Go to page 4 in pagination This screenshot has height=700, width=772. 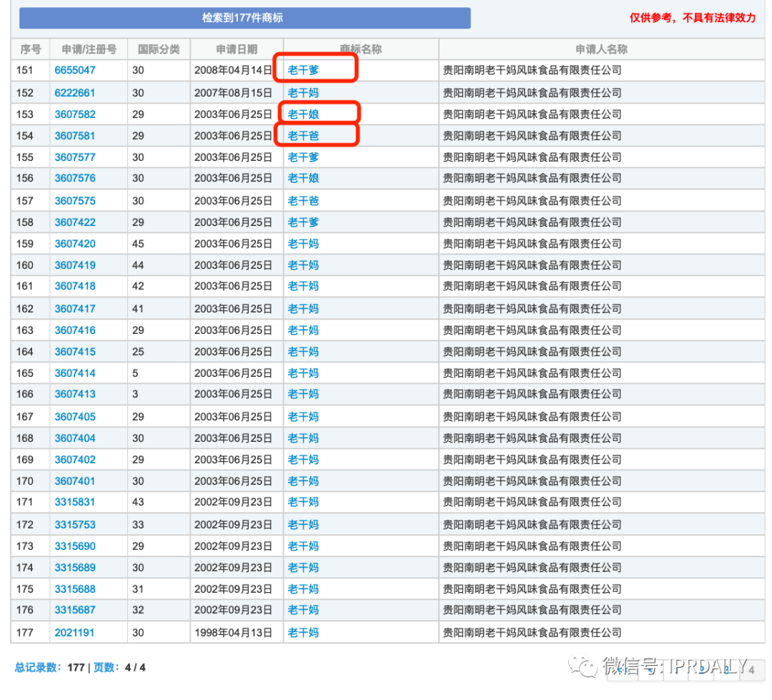(752, 670)
